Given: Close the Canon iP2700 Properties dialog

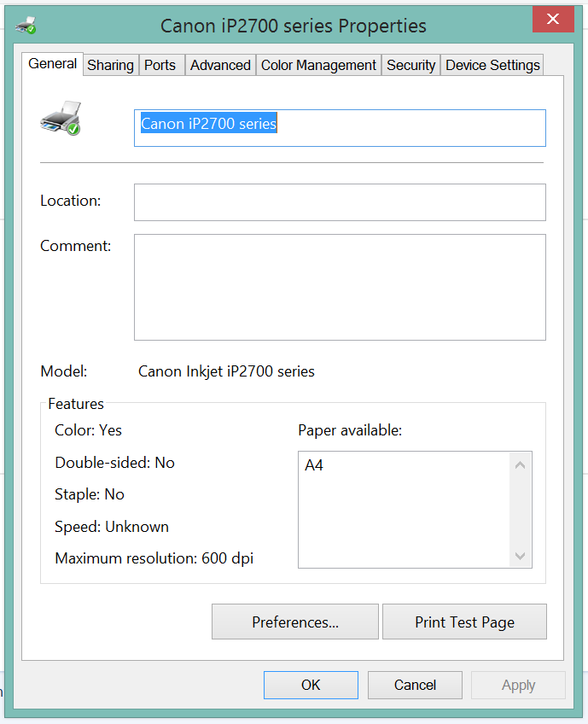Looking at the screenshot, I should point(552,20).
